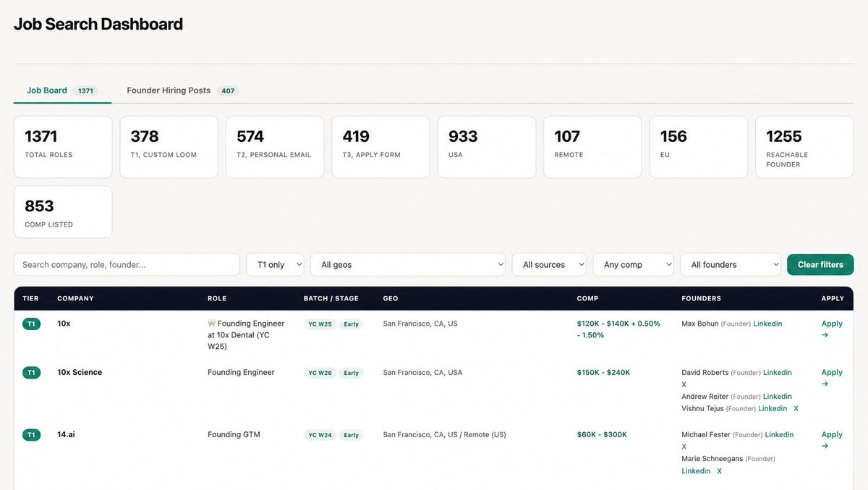The height and width of the screenshot is (490, 868).
Task: Open Max Bohun's Linkedin link
Action: pyautogui.click(x=767, y=324)
